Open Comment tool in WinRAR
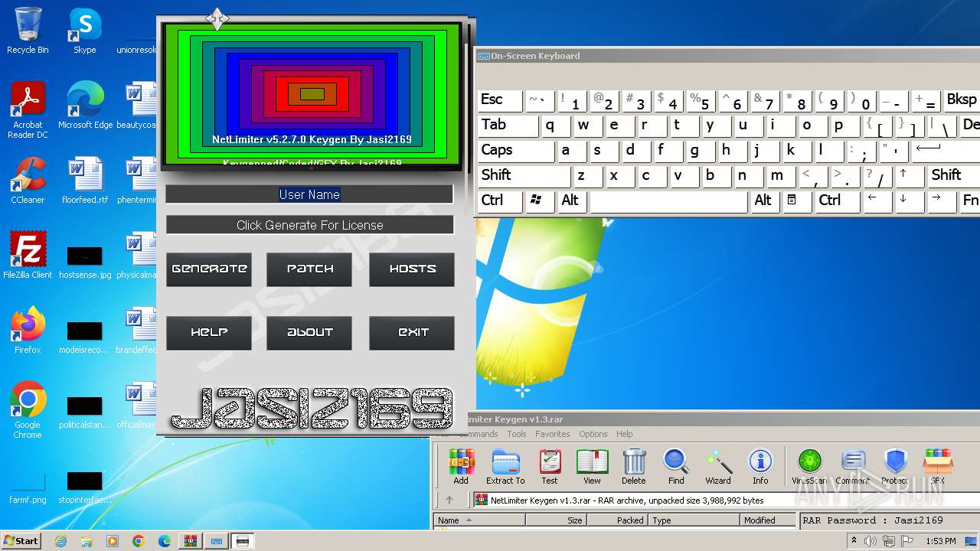Viewport: 980px width, 551px height. coord(852,467)
